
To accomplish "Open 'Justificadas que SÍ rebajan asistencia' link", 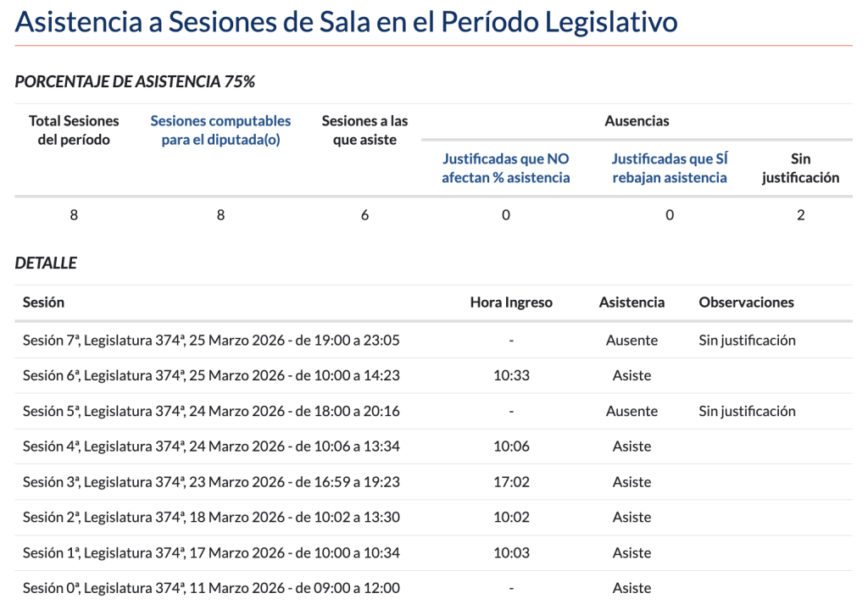I will 669,168.
